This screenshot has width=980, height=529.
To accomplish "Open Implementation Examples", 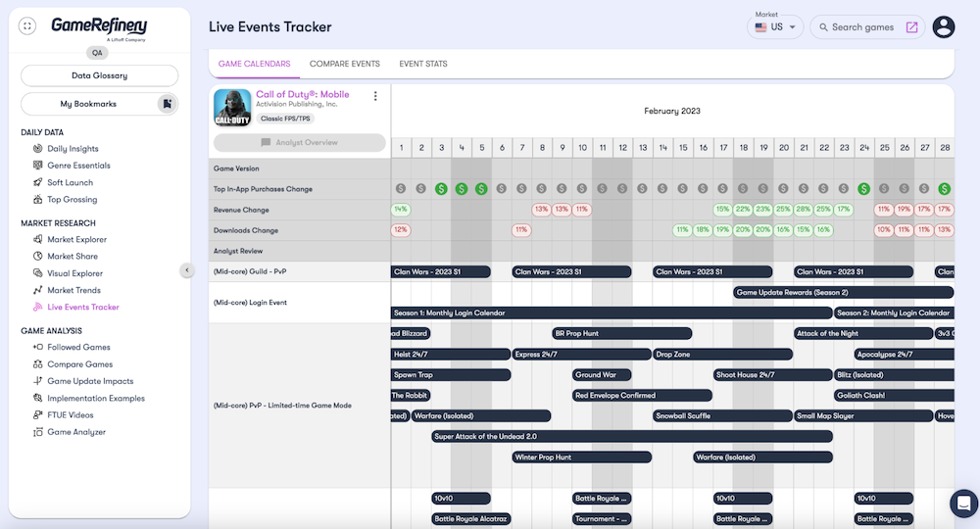I will click(x=96, y=398).
